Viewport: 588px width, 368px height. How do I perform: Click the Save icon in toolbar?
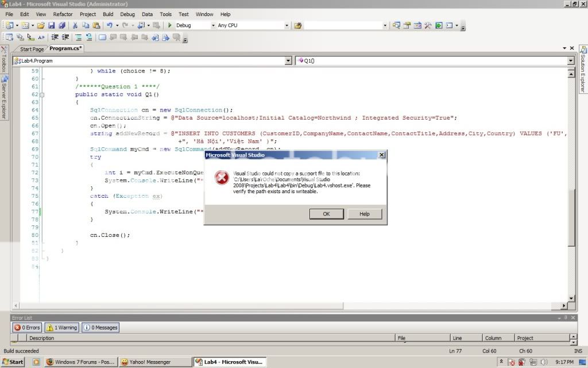[x=51, y=25]
